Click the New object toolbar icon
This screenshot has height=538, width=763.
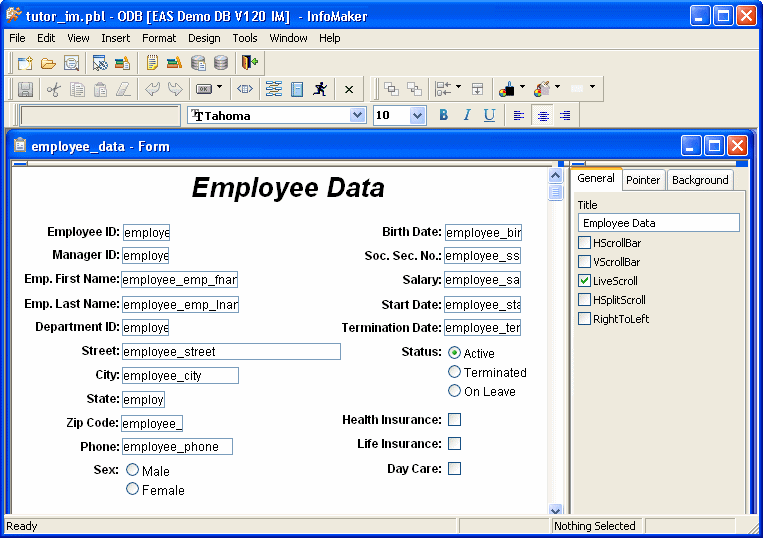(x=25, y=63)
